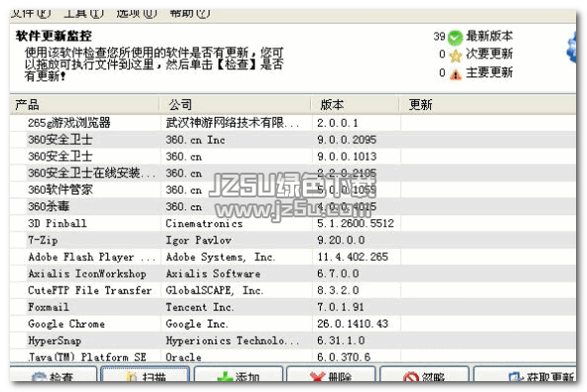Click company cell Cinematronics

(x=205, y=223)
